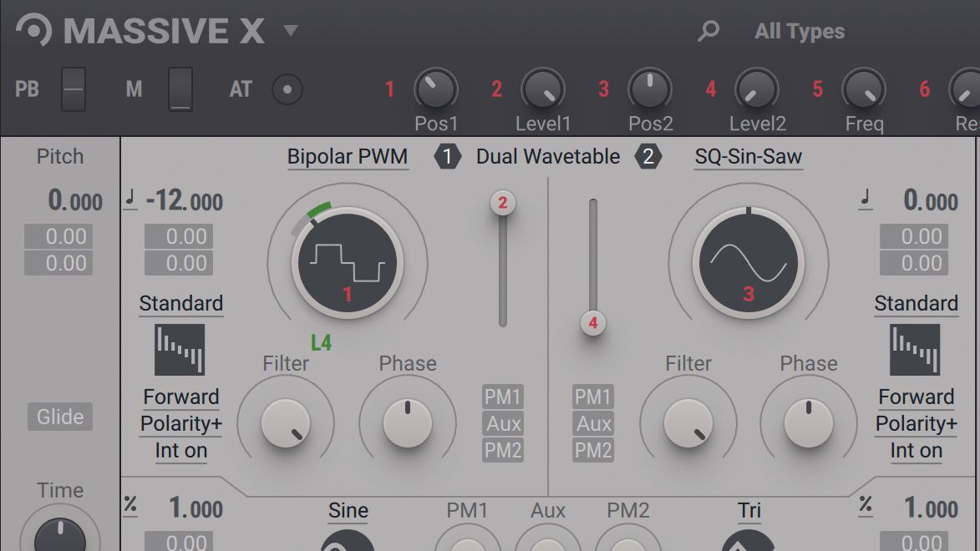The image size is (980, 551).
Task: Select the All Types browser filter
Action: 798,31
